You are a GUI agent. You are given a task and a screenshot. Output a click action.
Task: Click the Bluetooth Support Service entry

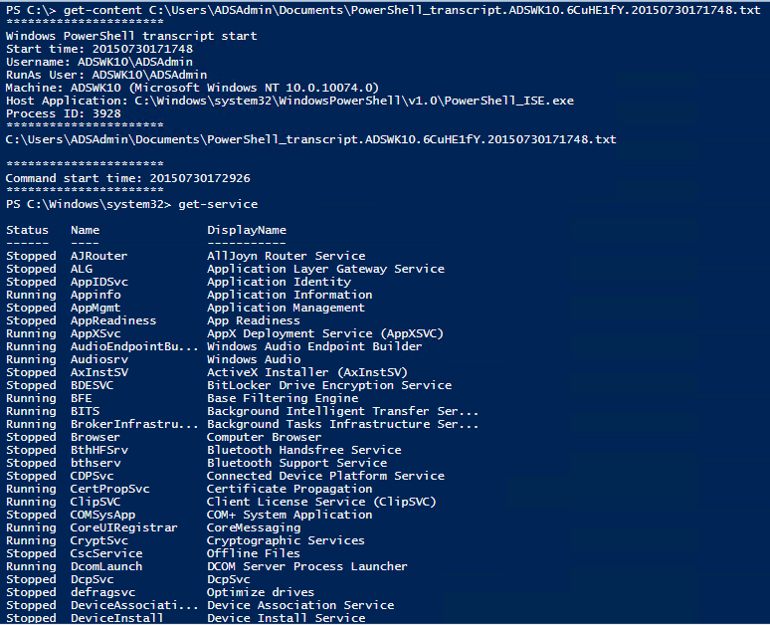[x=297, y=463]
